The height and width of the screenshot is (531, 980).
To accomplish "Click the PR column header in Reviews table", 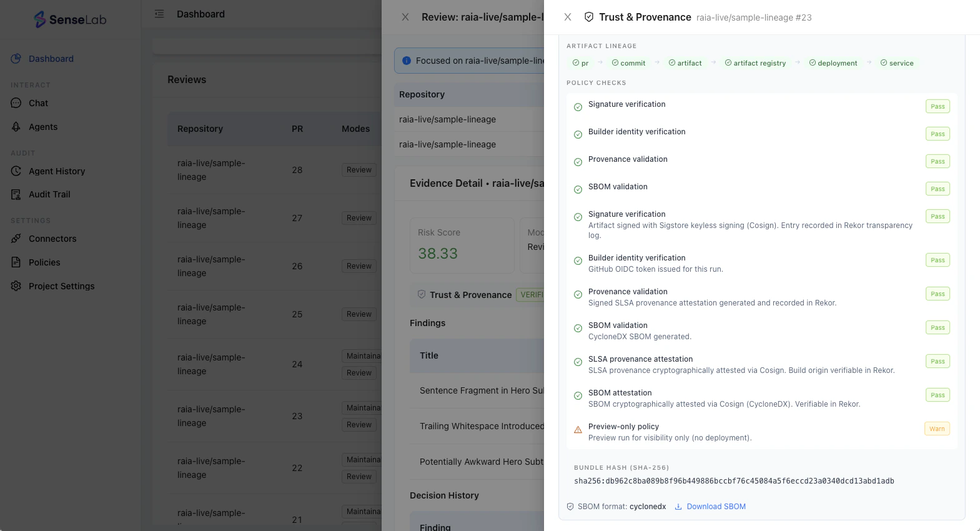I will click(x=297, y=129).
